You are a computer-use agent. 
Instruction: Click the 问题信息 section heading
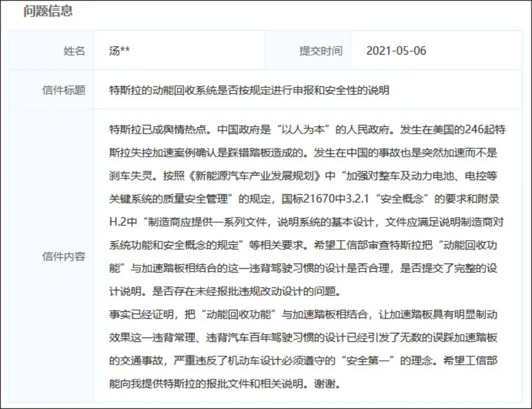tap(48, 11)
